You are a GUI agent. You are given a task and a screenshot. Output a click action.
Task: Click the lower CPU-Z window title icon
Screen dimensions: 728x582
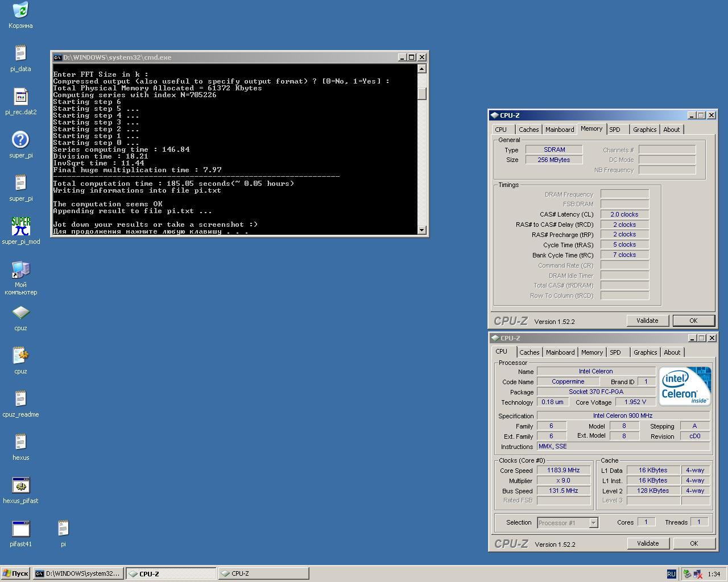(495, 338)
